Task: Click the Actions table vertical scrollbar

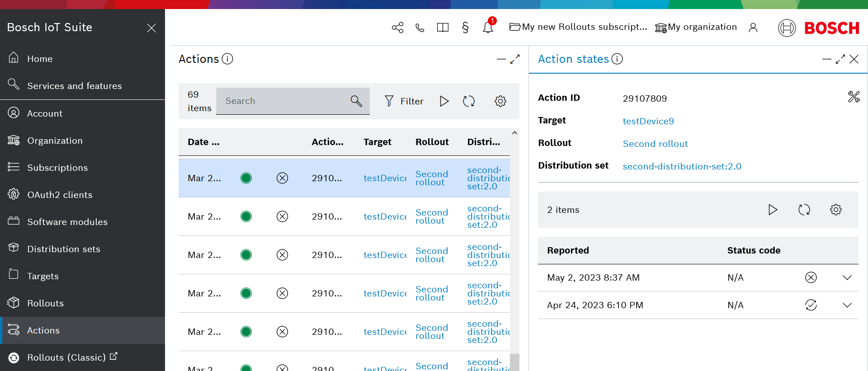Action: tap(514, 249)
